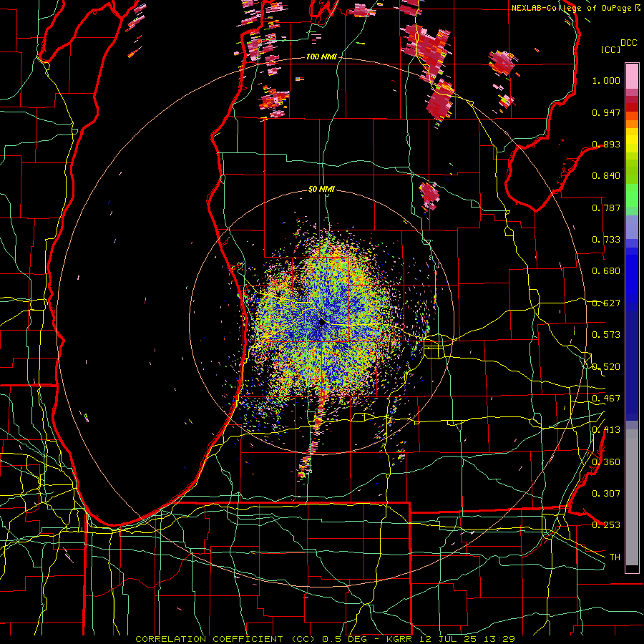The image size is (644, 644).
Task: Select the 0.253 color scale value
Action: (606, 525)
